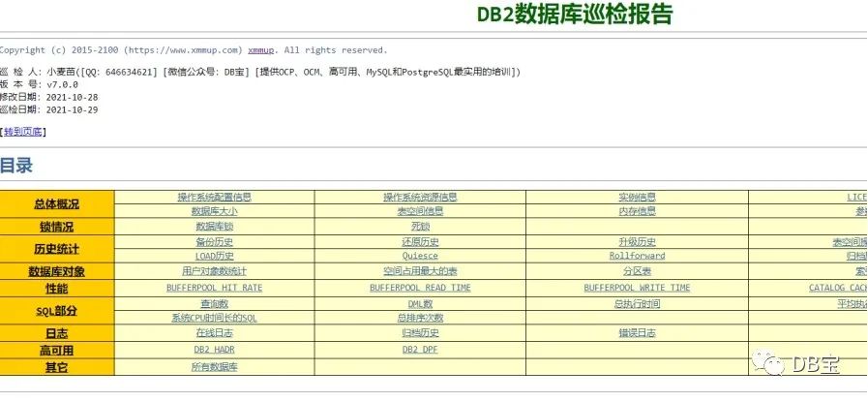Select 数据库对象 category header
This screenshot has height=401, width=868.
click(x=56, y=272)
